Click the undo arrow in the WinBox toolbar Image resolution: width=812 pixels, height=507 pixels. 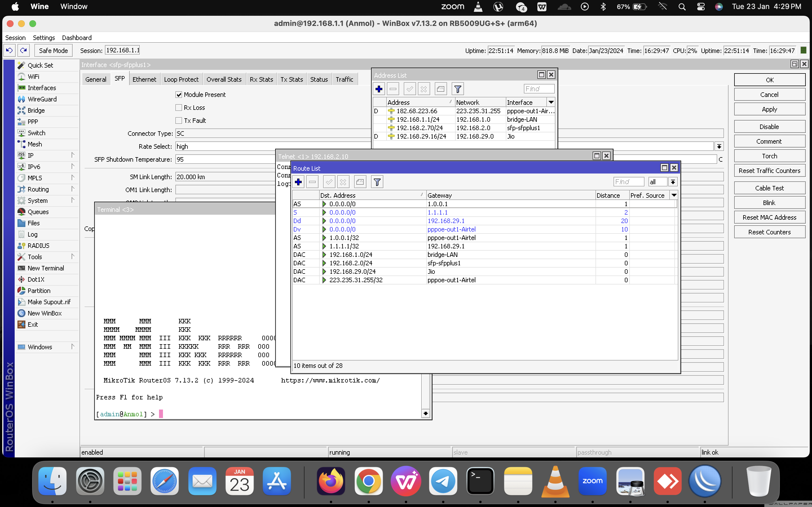(9, 51)
